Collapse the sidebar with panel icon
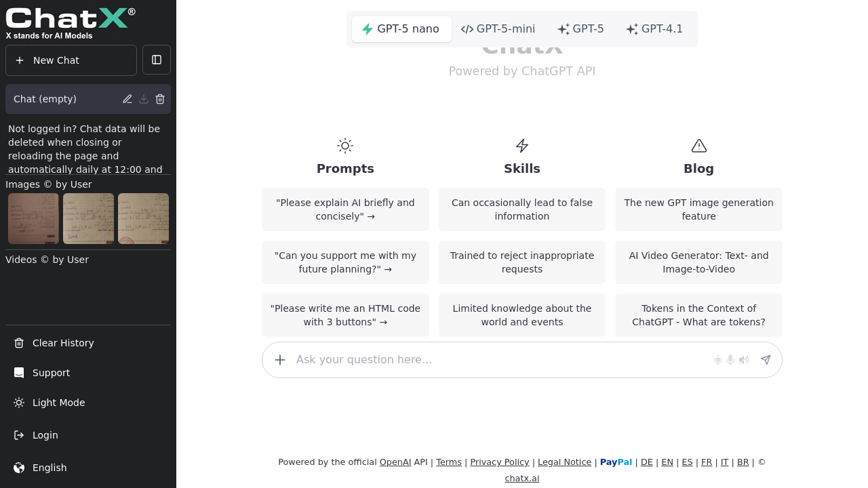 click(x=157, y=60)
